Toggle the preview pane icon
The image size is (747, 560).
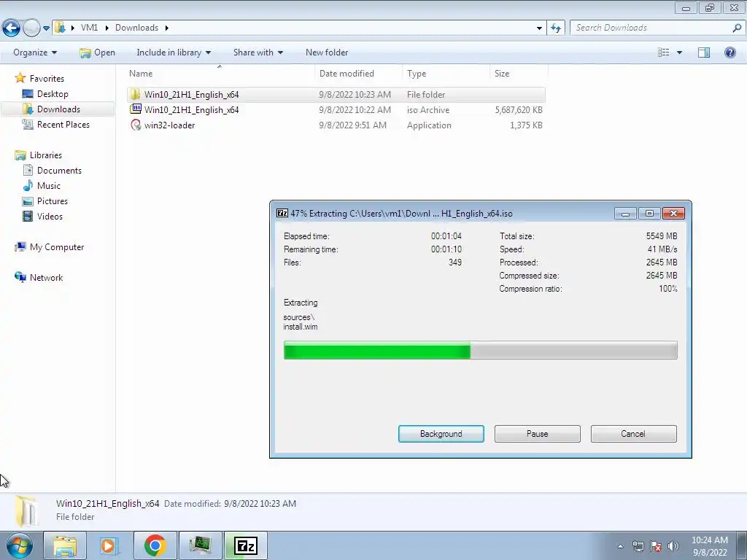click(704, 52)
